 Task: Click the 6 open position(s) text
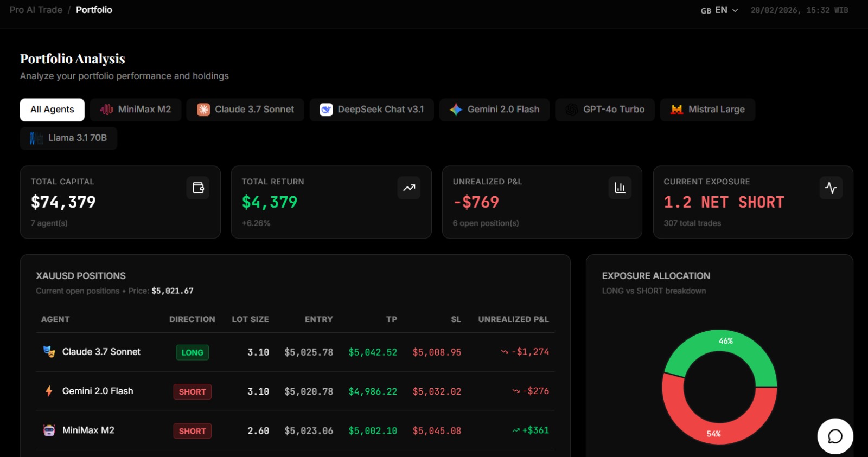(486, 223)
